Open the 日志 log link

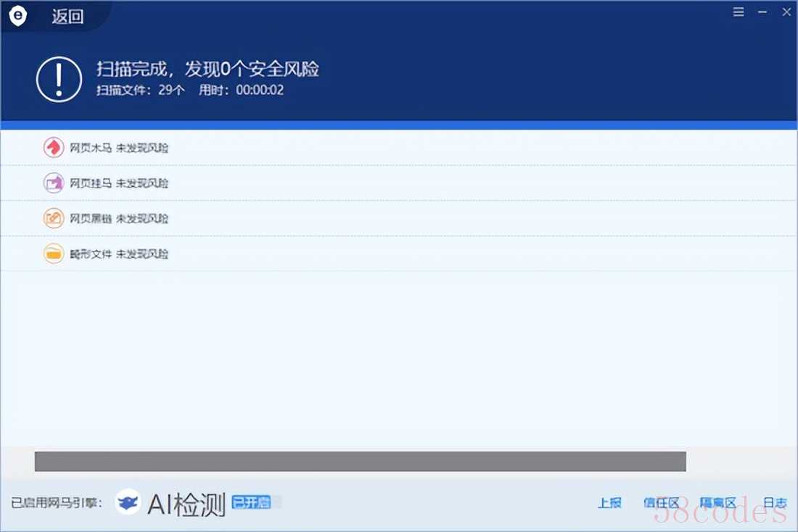(775, 503)
